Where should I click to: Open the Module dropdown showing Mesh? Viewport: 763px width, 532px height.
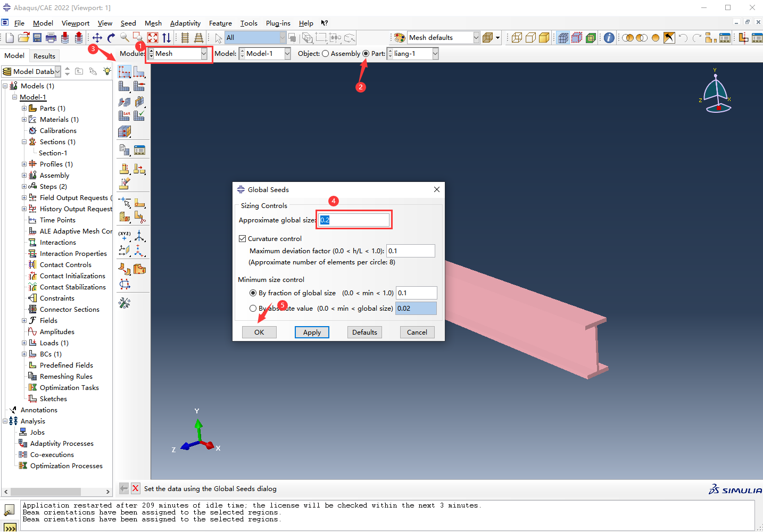click(204, 54)
